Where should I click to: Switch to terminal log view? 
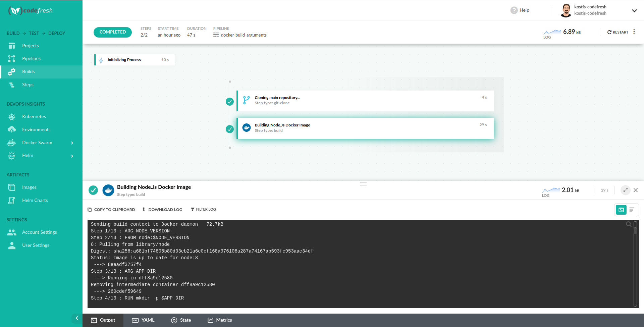621,210
